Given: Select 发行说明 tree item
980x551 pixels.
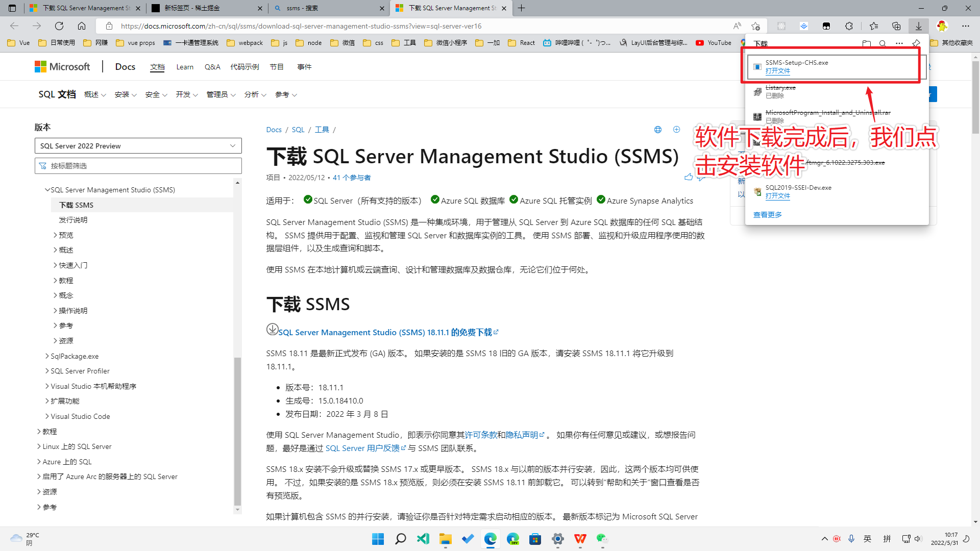Looking at the screenshot, I should 73,220.
